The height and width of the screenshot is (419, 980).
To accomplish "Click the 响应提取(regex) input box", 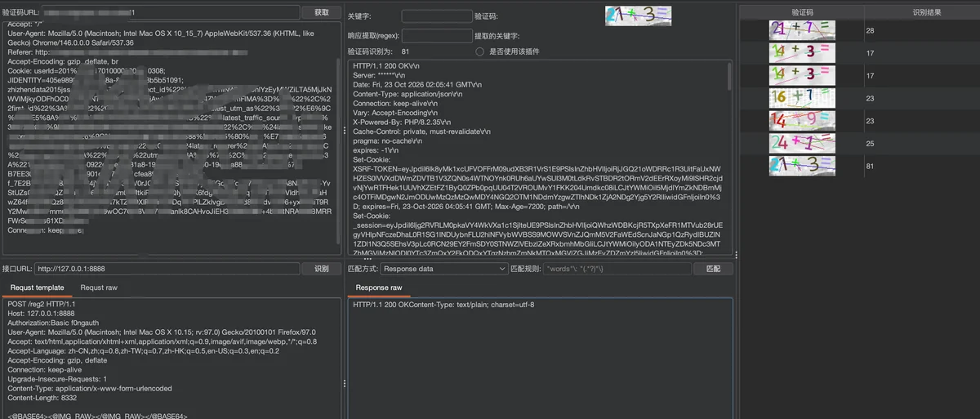I will tap(437, 36).
